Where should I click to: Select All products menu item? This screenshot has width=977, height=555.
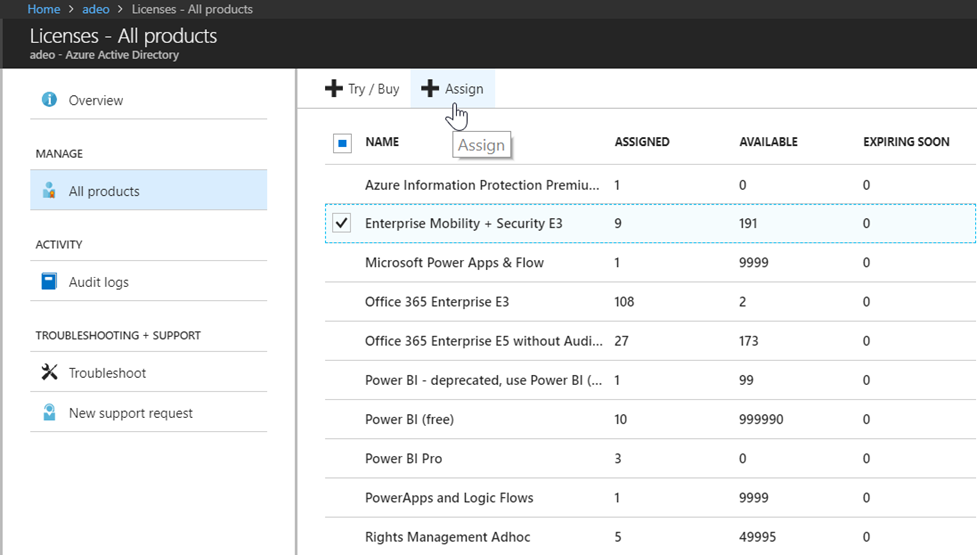[148, 191]
